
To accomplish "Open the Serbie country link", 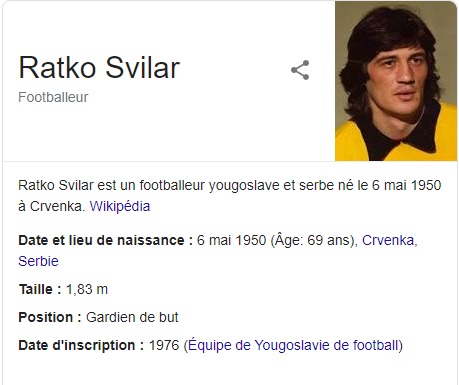I will [38, 261].
